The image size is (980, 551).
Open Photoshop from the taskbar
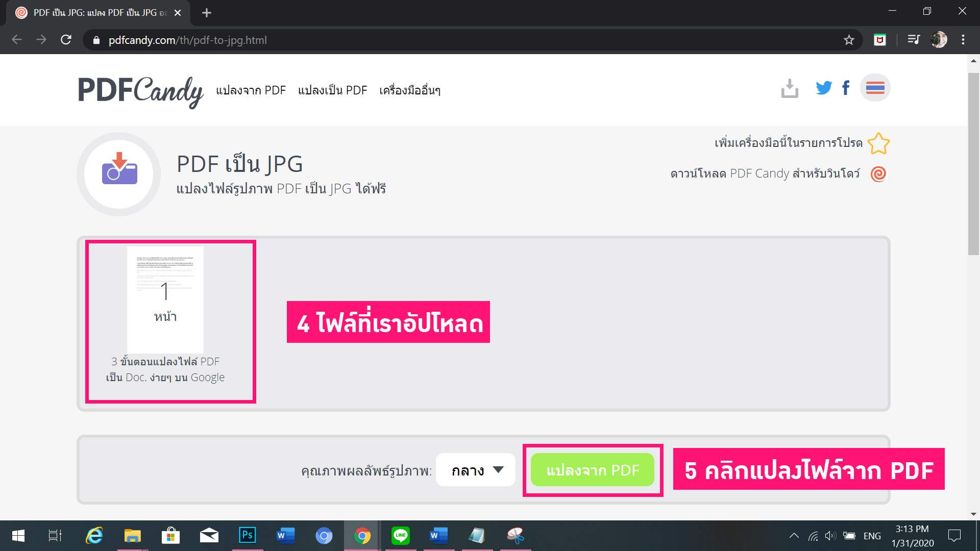(247, 535)
